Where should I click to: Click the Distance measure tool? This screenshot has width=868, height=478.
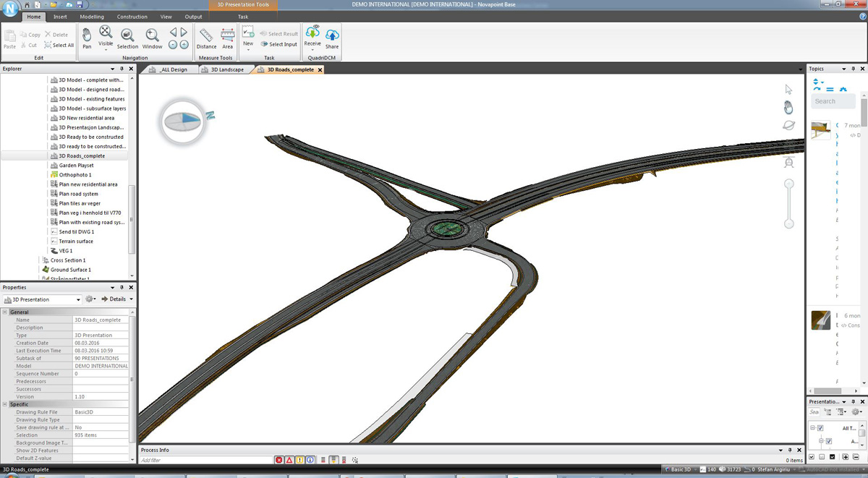(206, 38)
